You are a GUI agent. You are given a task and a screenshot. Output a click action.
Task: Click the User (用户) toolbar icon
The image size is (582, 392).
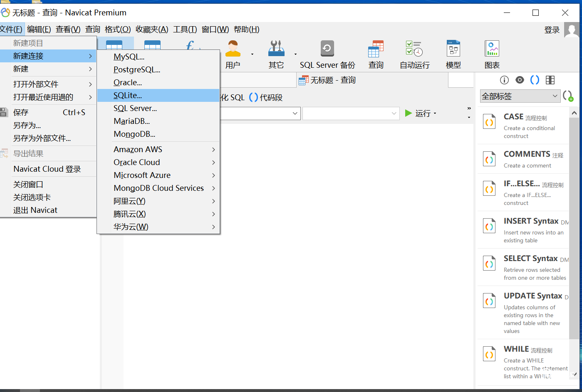pos(233,54)
